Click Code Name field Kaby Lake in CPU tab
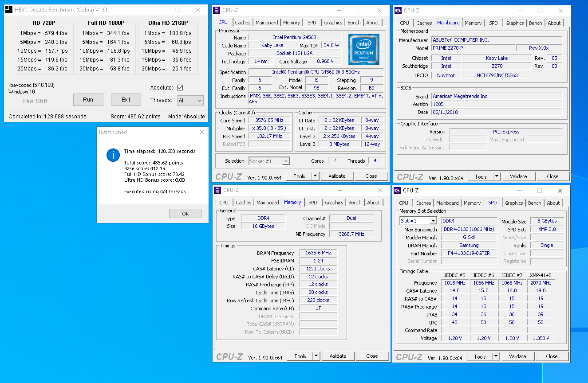The image size is (588, 383). [272, 45]
